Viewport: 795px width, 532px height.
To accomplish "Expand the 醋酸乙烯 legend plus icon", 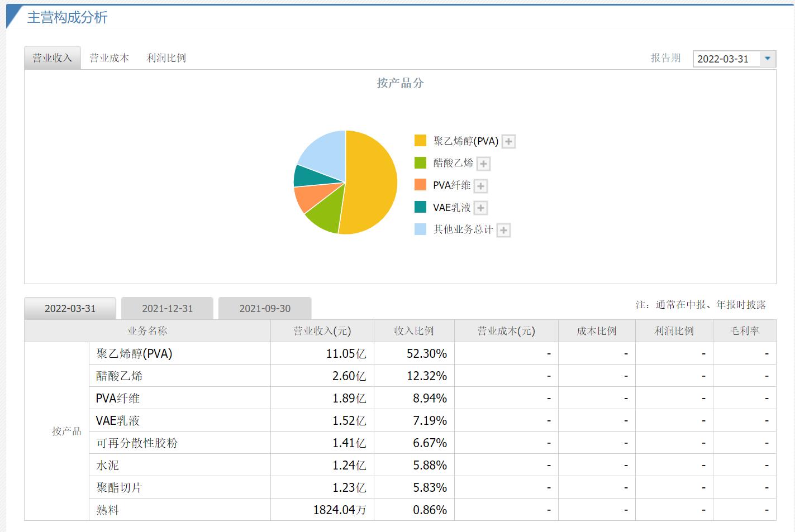I will coord(483,164).
